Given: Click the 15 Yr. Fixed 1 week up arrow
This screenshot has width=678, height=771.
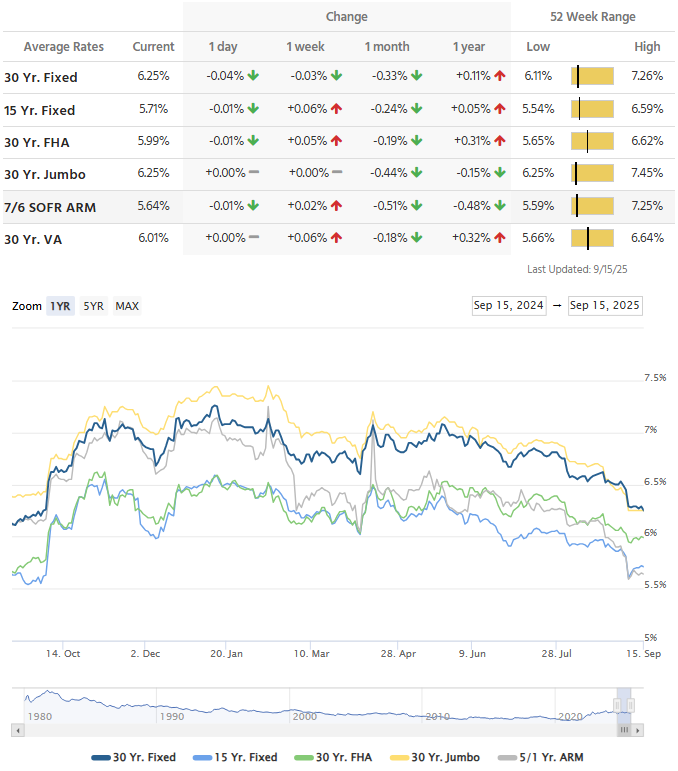Looking at the screenshot, I should point(337,110).
